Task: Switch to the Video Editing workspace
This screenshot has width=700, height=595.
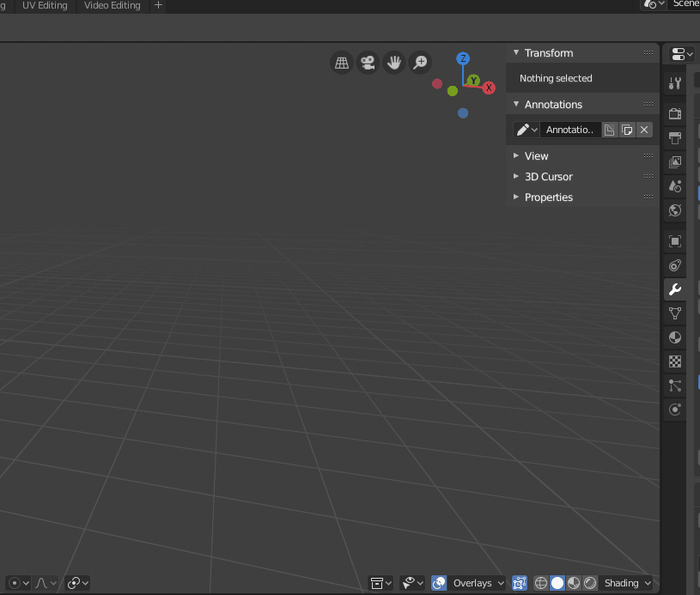Action: [112, 5]
